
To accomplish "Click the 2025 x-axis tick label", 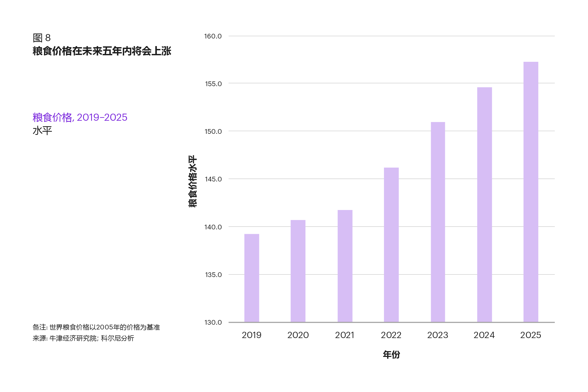I will [531, 335].
